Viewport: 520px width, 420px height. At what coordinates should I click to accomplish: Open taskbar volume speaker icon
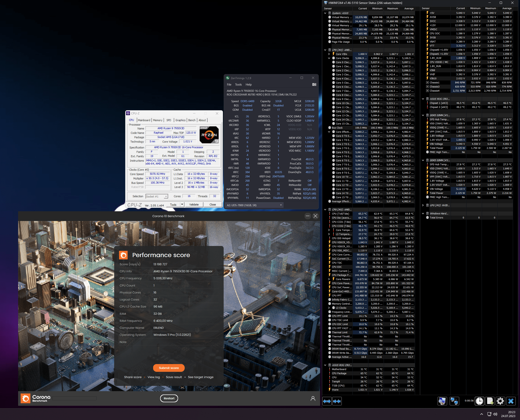tap(495, 414)
